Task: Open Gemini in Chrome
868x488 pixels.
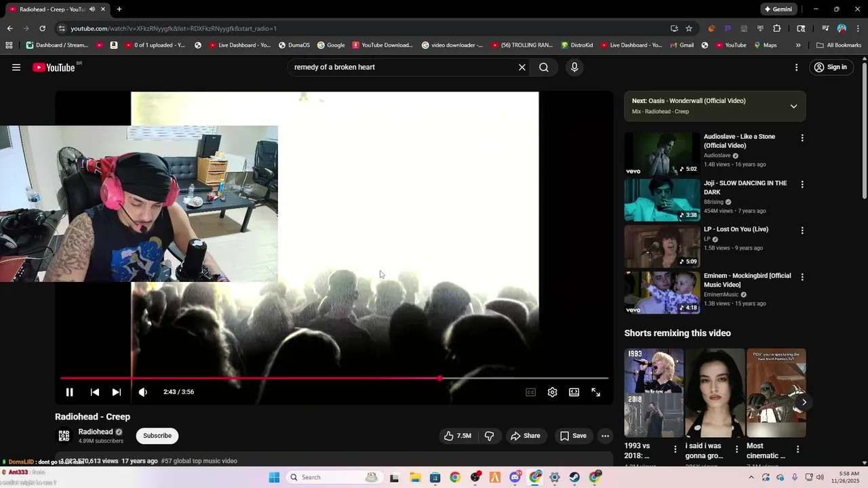Action: pyautogui.click(x=778, y=9)
